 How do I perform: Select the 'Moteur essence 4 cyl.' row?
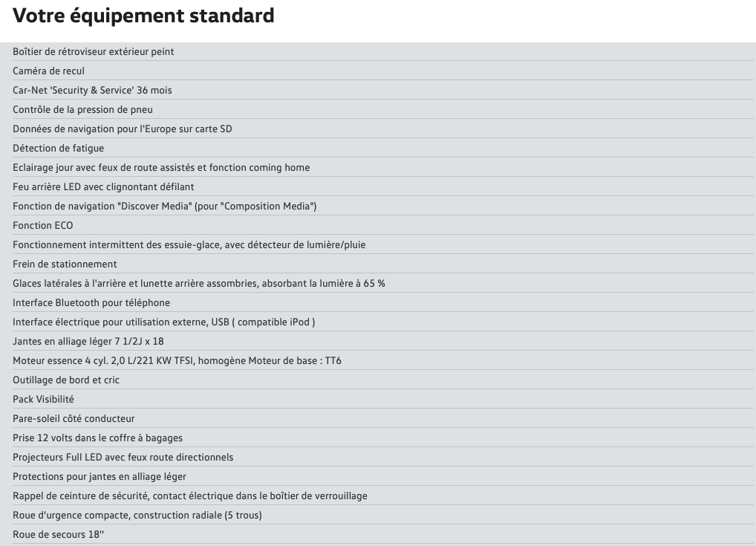point(382,360)
